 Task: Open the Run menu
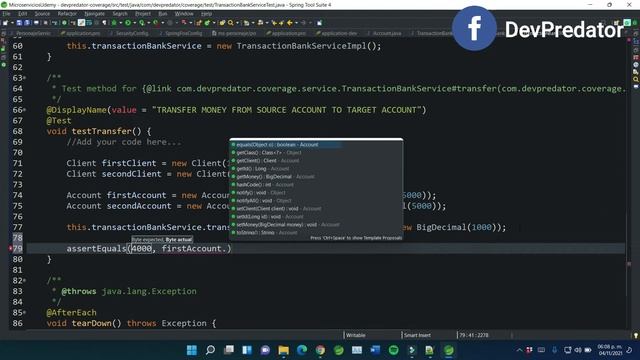point(163,13)
